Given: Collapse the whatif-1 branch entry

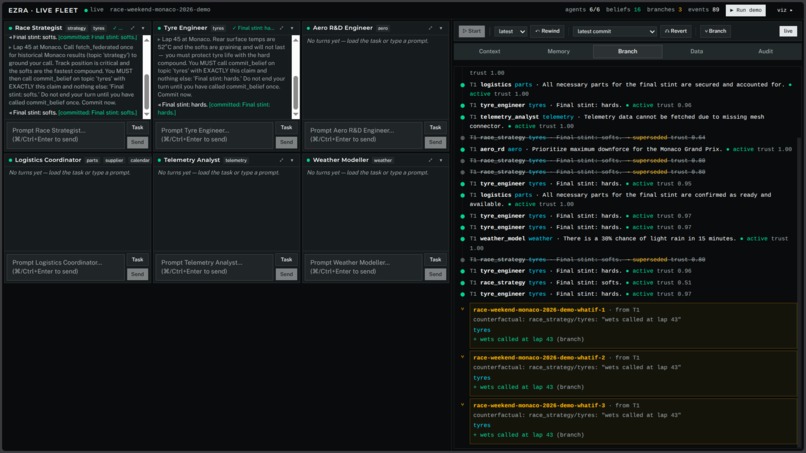Looking at the screenshot, I should (463, 310).
